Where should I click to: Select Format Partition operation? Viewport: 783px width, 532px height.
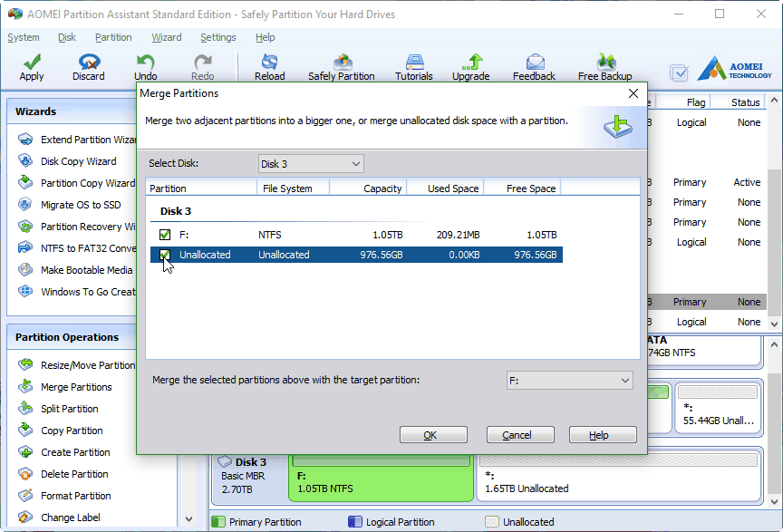[65, 496]
